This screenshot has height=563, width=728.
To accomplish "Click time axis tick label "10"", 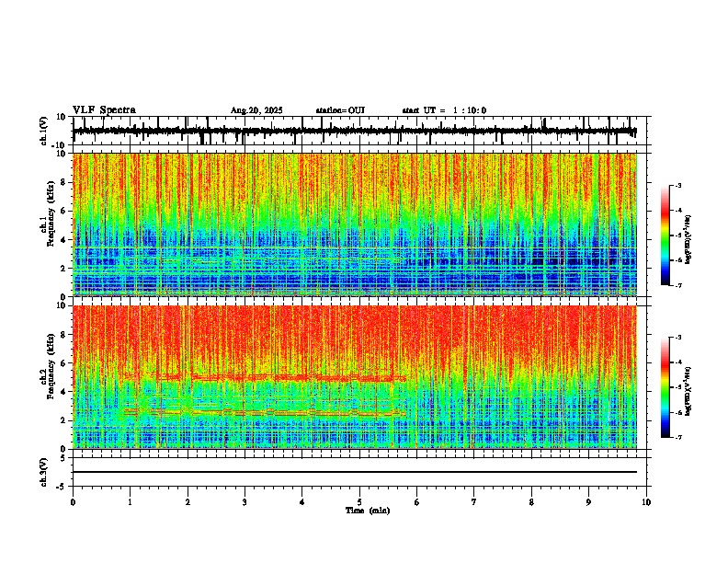I will pyautogui.click(x=646, y=502).
